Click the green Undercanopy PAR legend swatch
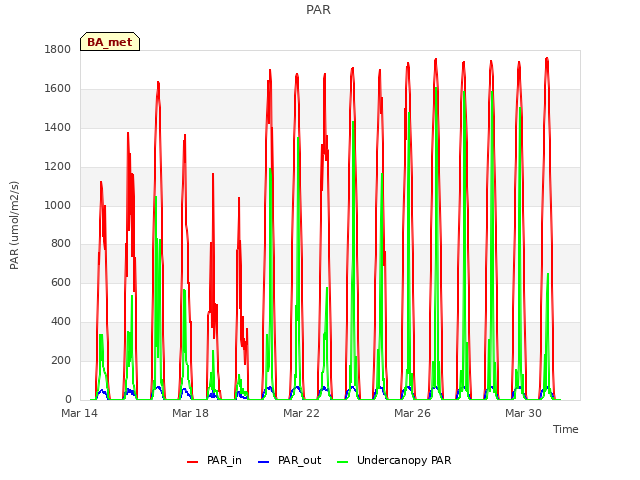Screen dimensions: 640x480 pyautogui.click(x=343, y=462)
